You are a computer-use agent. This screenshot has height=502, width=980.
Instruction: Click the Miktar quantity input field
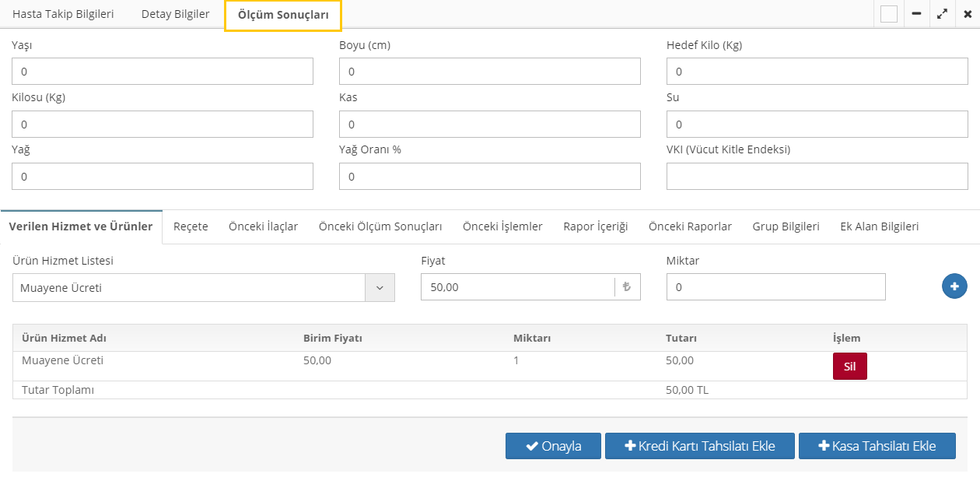(775, 287)
